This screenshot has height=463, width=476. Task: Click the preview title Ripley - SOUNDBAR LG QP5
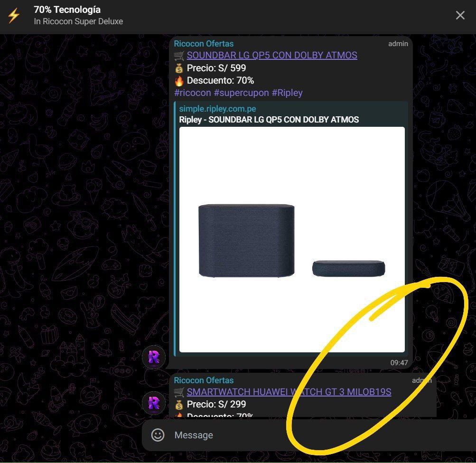tap(269, 120)
